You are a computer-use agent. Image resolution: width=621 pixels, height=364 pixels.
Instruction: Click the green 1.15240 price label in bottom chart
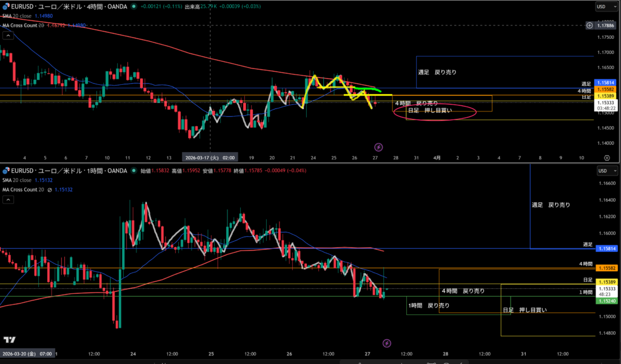click(x=606, y=300)
